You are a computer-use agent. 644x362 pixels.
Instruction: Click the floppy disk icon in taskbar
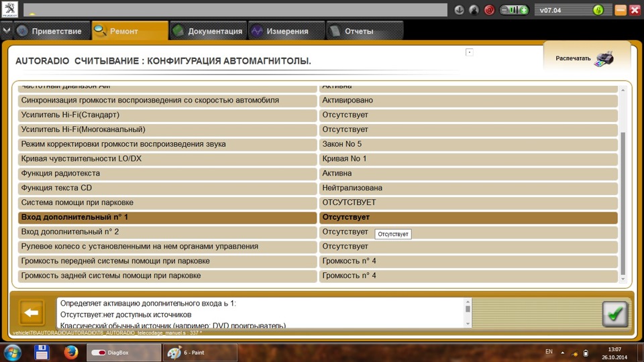(x=42, y=353)
